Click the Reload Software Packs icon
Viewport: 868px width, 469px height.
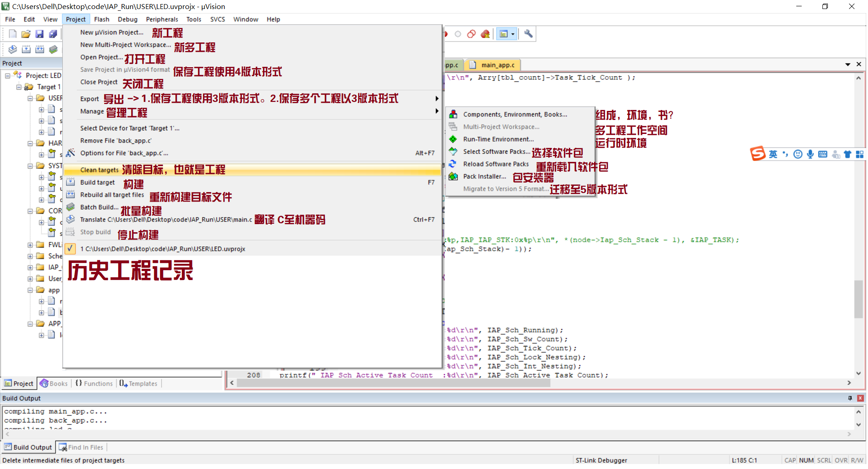453,164
